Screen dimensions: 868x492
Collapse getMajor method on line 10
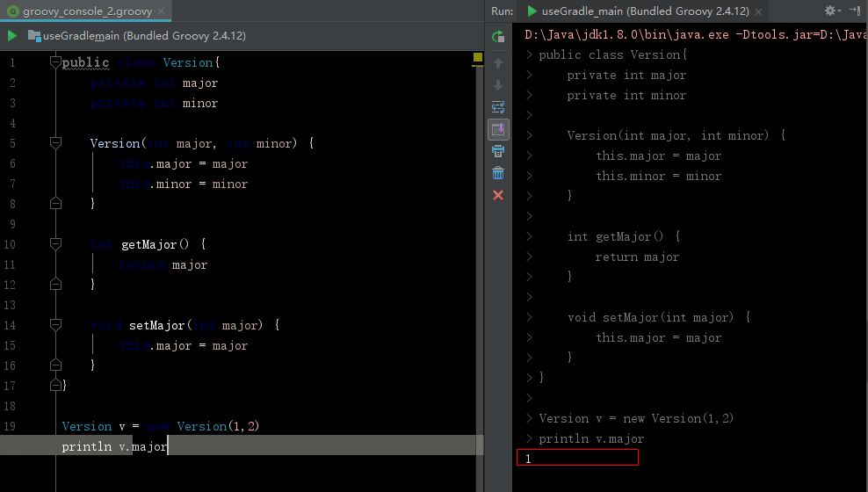point(55,243)
